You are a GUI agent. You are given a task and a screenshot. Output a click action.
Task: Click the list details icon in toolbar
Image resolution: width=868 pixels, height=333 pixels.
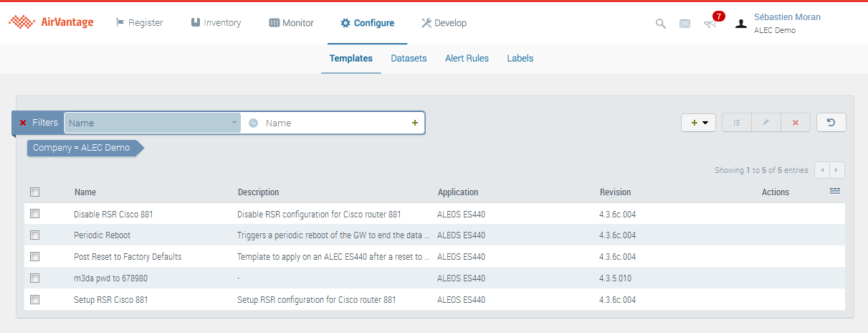(736, 123)
